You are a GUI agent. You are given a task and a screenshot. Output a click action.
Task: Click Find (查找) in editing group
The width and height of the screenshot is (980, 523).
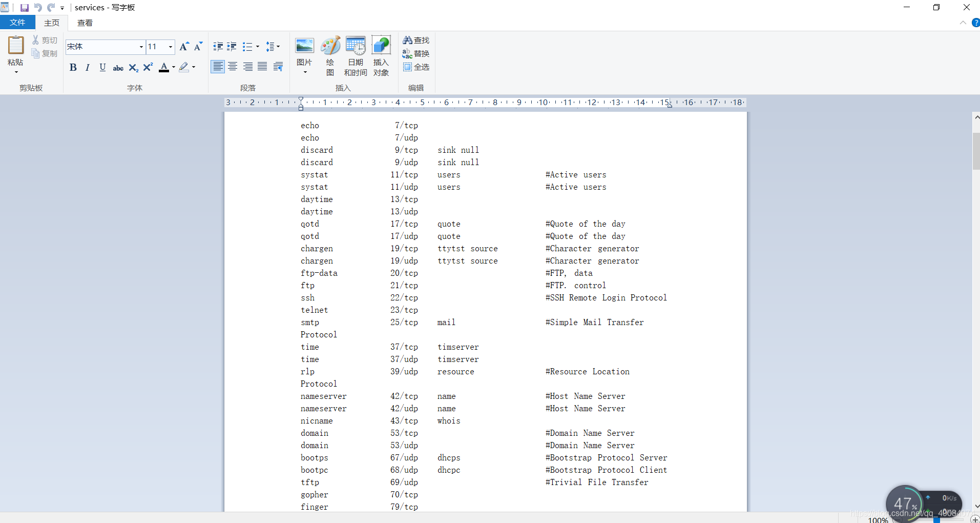pyautogui.click(x=416, y=40)
